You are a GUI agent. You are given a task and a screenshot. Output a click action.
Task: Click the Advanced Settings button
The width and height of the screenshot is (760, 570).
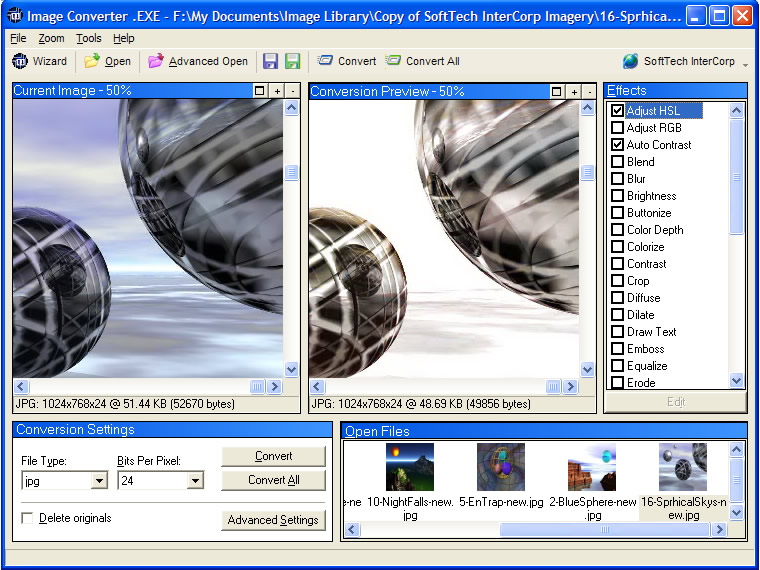point(273,520)
